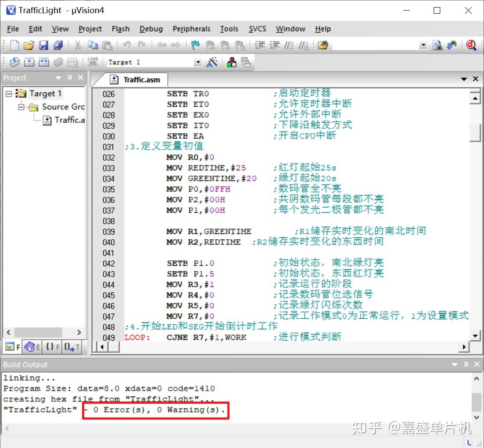Place the cursor on code line 049 LOOP label
The height and width of the screenshot is (448, 484).
click(137, 337)
